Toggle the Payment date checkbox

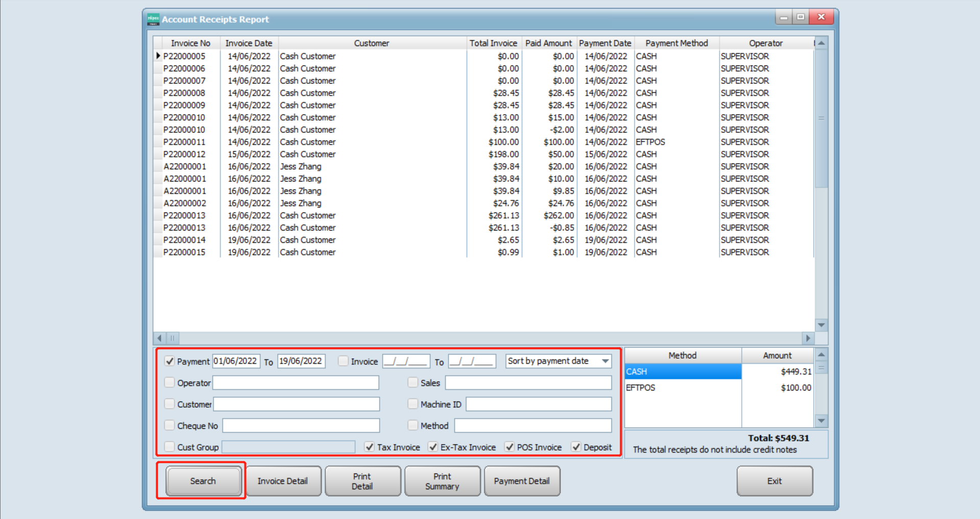pyautogui.click(x=169, y=361)
